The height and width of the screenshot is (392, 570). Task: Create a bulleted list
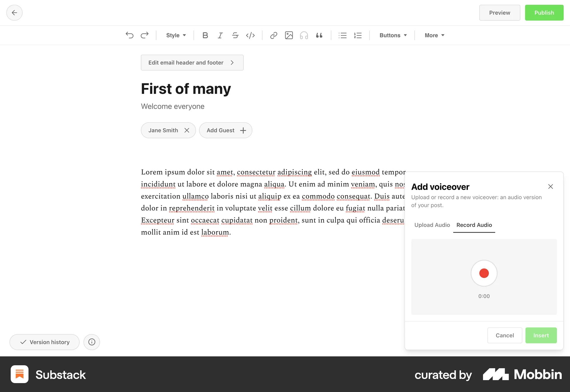pyautogui.click(x=342, y=35)
